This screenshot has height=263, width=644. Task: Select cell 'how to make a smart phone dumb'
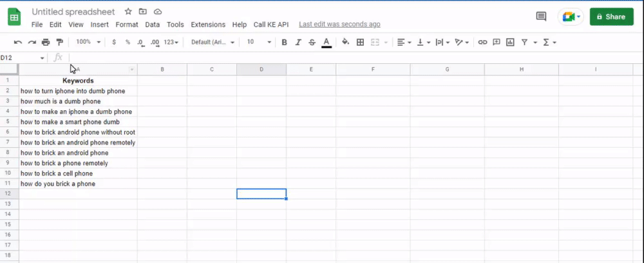(x=78, y=122)
